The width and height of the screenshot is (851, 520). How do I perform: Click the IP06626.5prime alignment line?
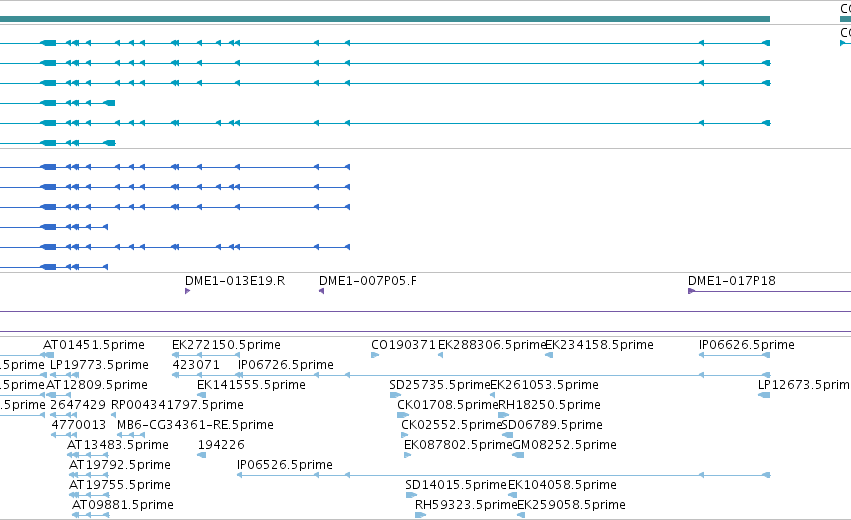coord(735,355)
